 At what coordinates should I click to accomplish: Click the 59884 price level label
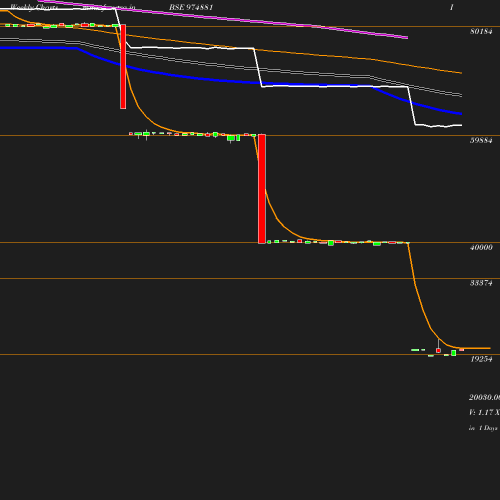coord(481,140)
